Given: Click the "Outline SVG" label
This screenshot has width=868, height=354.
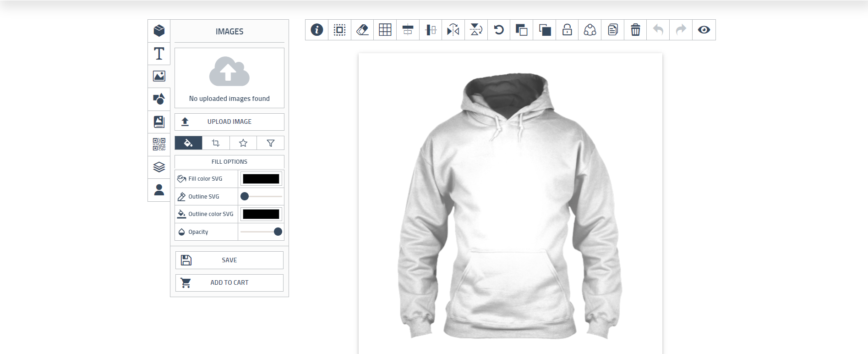Looking at the screenshot, I should (x=204, y=197).
